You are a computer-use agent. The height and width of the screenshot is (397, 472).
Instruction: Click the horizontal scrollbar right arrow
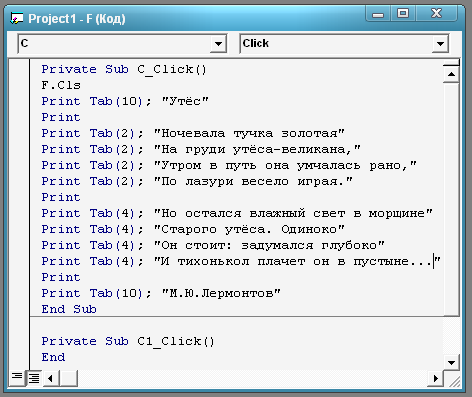click(x=435, y=378)
